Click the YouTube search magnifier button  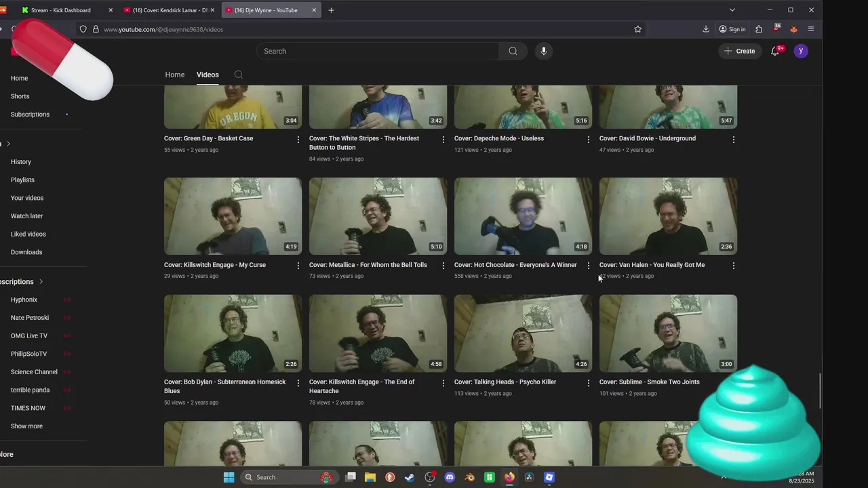click(513, 51)
